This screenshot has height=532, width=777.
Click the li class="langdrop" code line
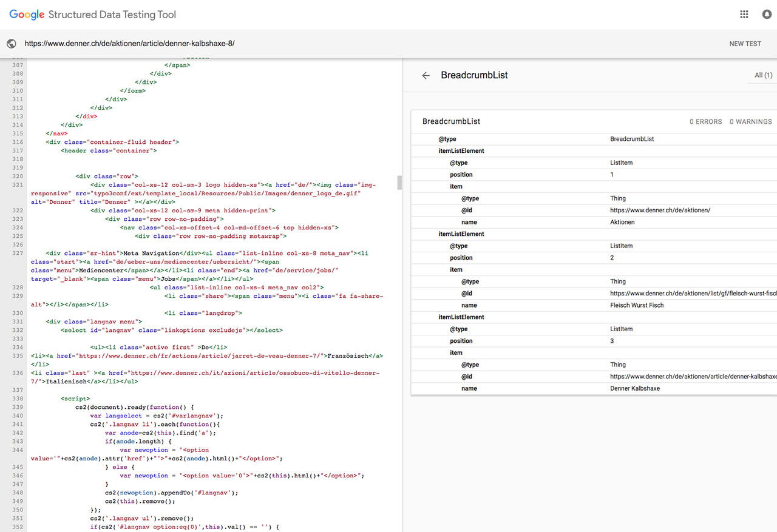coord(203,313)
